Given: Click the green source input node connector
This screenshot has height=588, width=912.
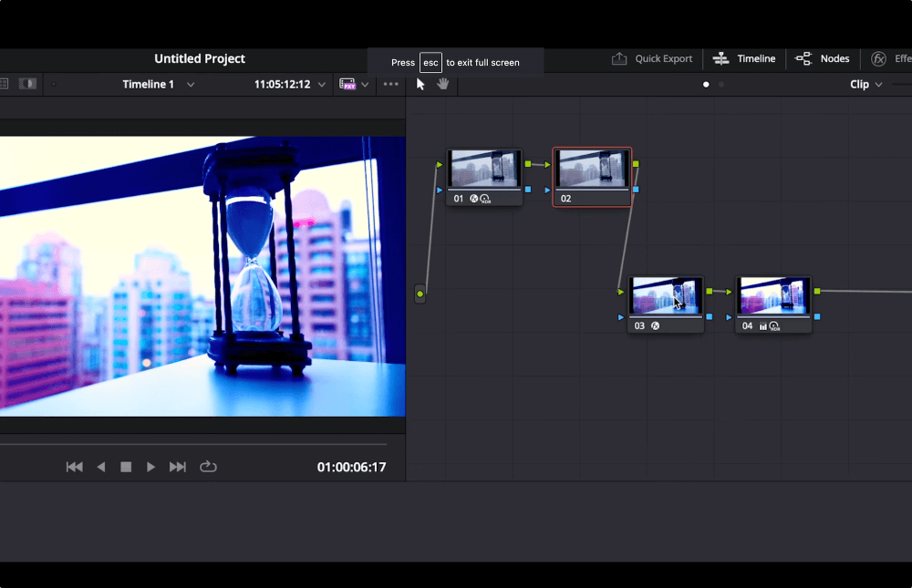Looking at the screenshot, I should pyautogui.click(x=420, y=294).
